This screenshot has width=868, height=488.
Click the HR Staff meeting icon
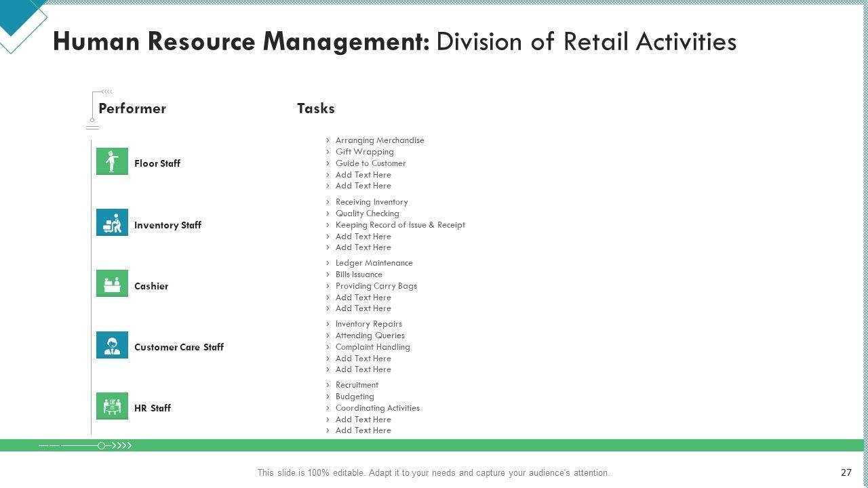[x=112, y=406]
